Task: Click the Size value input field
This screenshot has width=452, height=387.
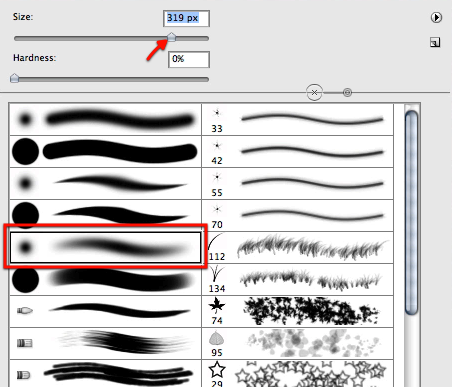Action: [x=186, y=18]
